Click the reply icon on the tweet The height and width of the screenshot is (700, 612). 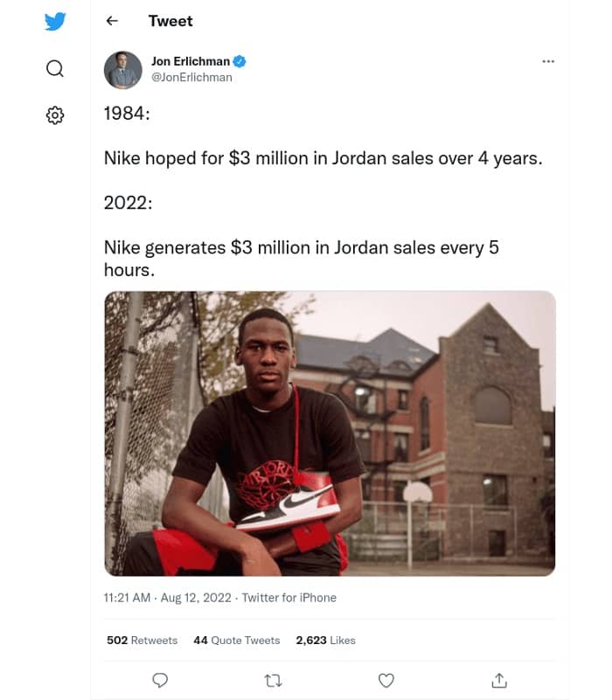pyautogui.click(x=159, y=680)
